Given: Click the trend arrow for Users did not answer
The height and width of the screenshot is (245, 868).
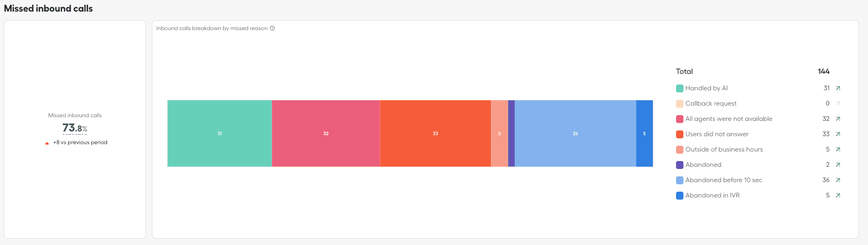Looking at the screenshot, I should (838, 134).
